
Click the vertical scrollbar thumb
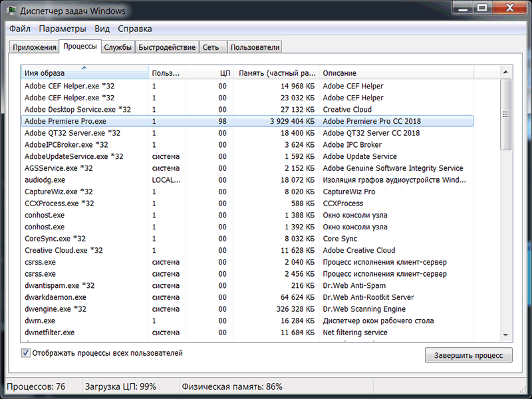coord(505,114)
